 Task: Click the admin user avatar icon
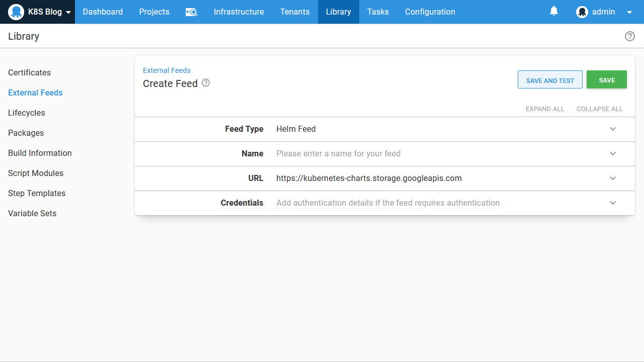tap(582, 12)
